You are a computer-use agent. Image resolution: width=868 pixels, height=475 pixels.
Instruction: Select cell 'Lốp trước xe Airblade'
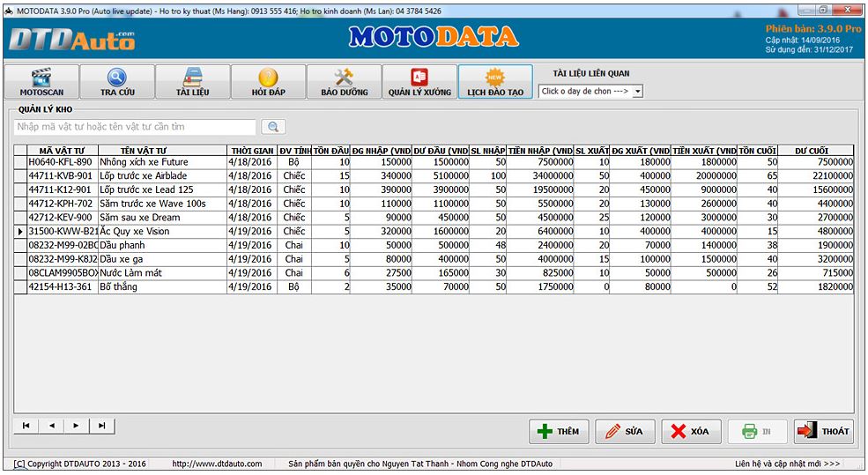pyautogui.click(x=162, y=176)
